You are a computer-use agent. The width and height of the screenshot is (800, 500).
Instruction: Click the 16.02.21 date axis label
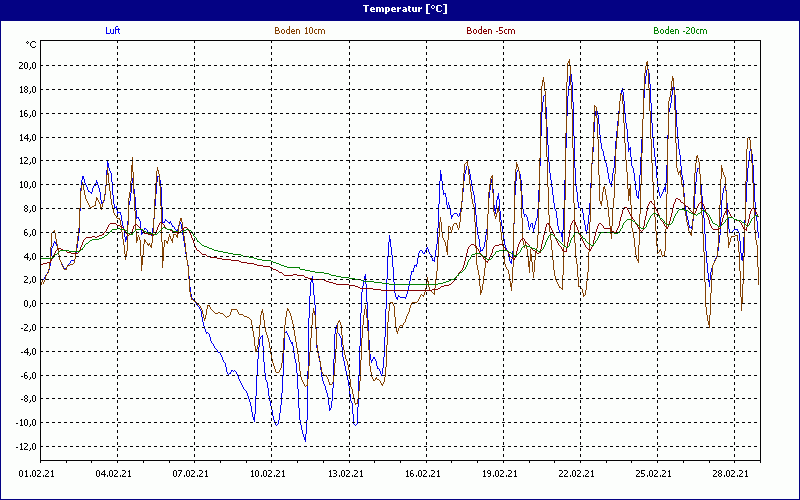click(x=422, y=475)
